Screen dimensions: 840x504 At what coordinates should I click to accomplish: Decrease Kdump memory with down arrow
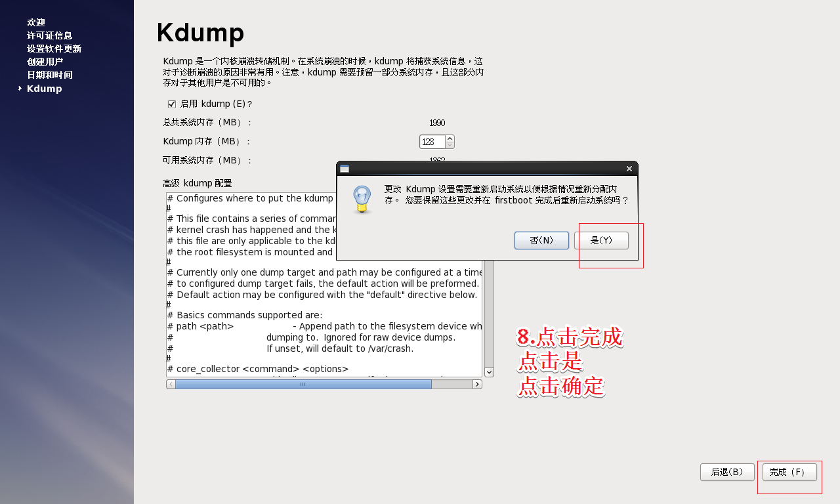[450, 145]
